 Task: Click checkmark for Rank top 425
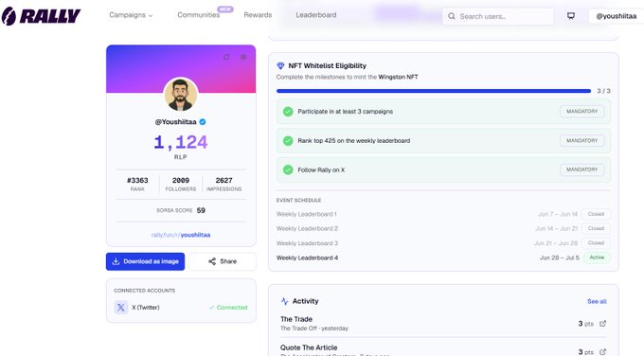click(288, 140)
